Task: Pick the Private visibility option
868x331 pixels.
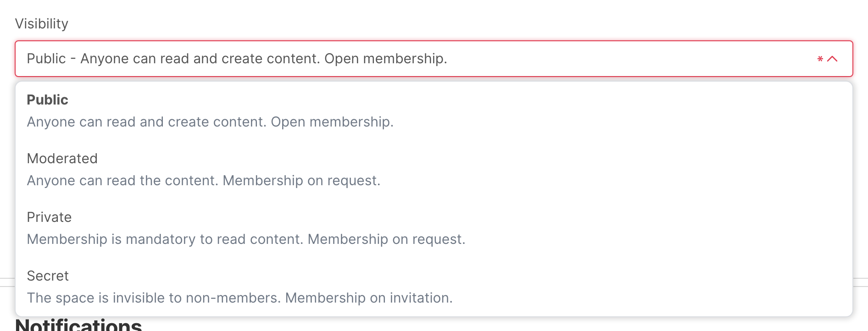Action: coord(434,228)
